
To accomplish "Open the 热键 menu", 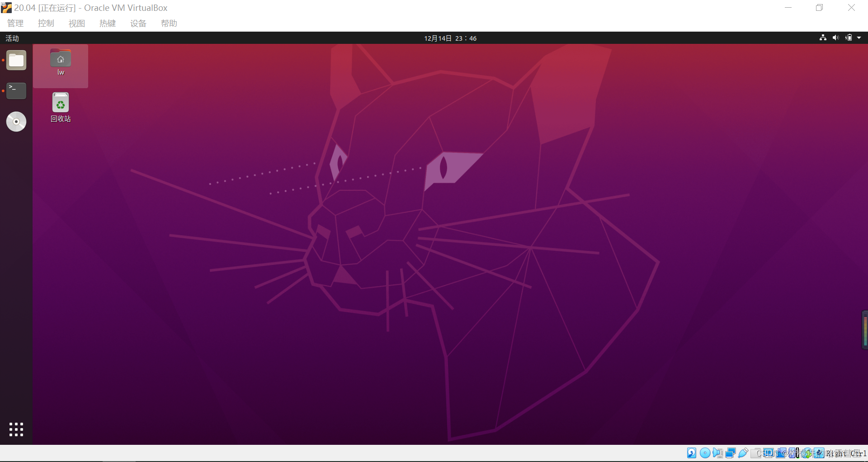I will pos(108,24).
